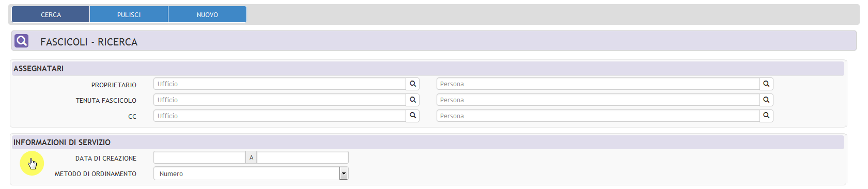Viewport: 868px width, 189px height.
Task: Click search icon for Proprietario Persona
Action: point(766,84)
